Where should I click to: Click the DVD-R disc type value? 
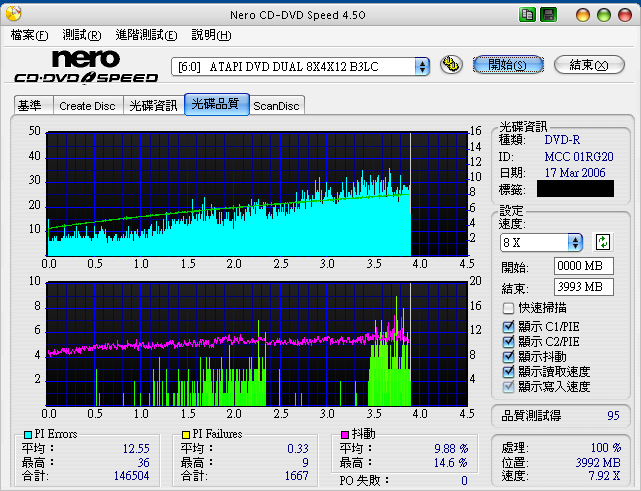tap(562, 140)
